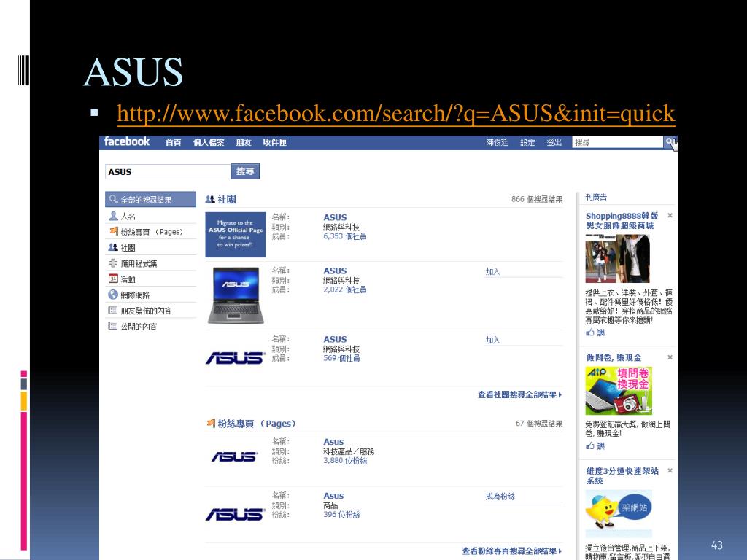Screen dimensions: 747x560
Task: Select the 粉絲專頁 (Pages) flag icon in the sidebar
Action: tap(113, 231)
